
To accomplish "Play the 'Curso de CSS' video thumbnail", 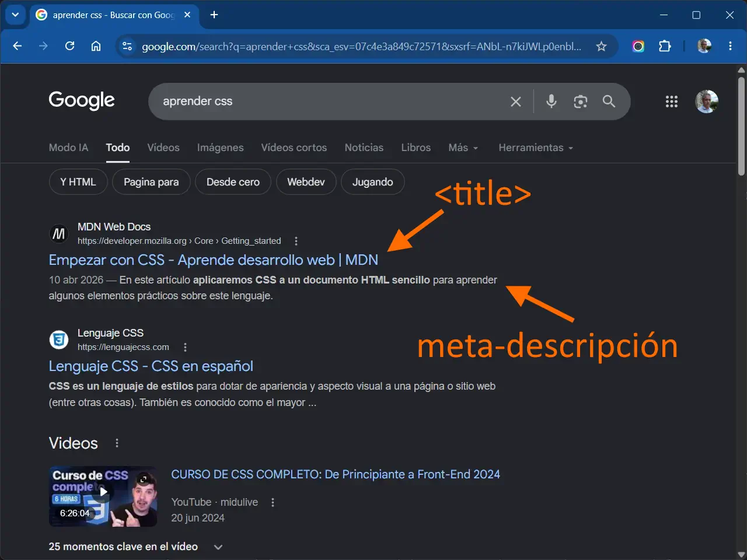I will coord(103,496).
